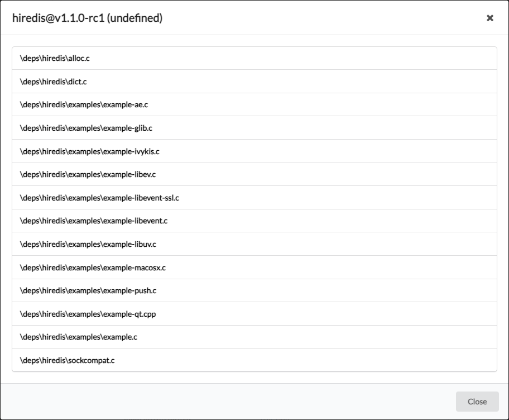
Task: Select the example-qt.cpp list item
Action: tap(88, 314)
